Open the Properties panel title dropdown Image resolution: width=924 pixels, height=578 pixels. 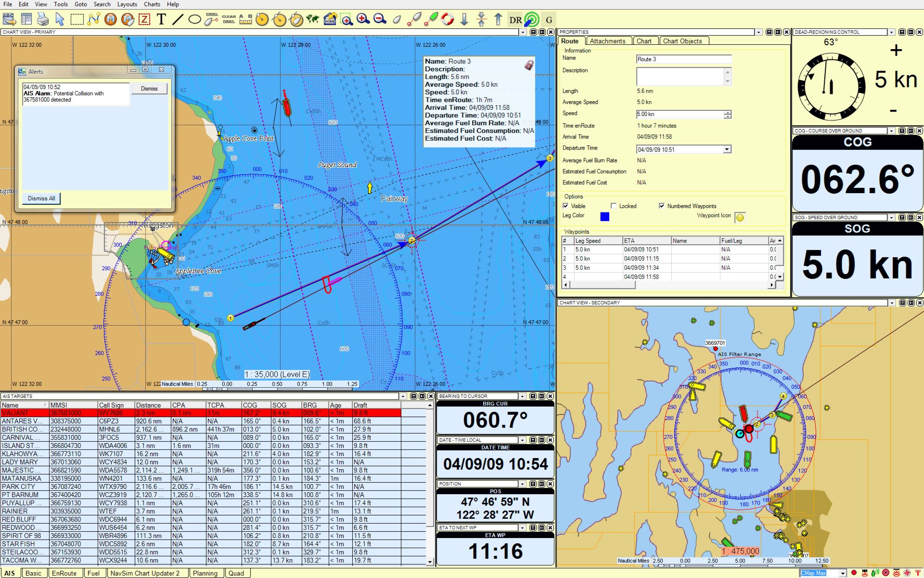tap(759, 32)
